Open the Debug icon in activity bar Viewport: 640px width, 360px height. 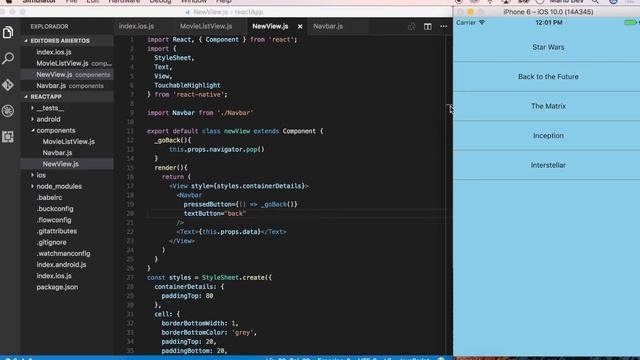(8, 111)
